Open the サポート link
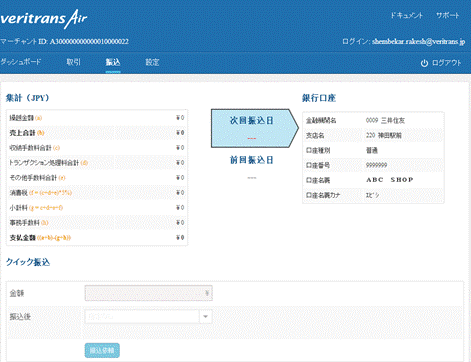The height and width of the screenshot is (362, 471). click(x=447, y=15)
